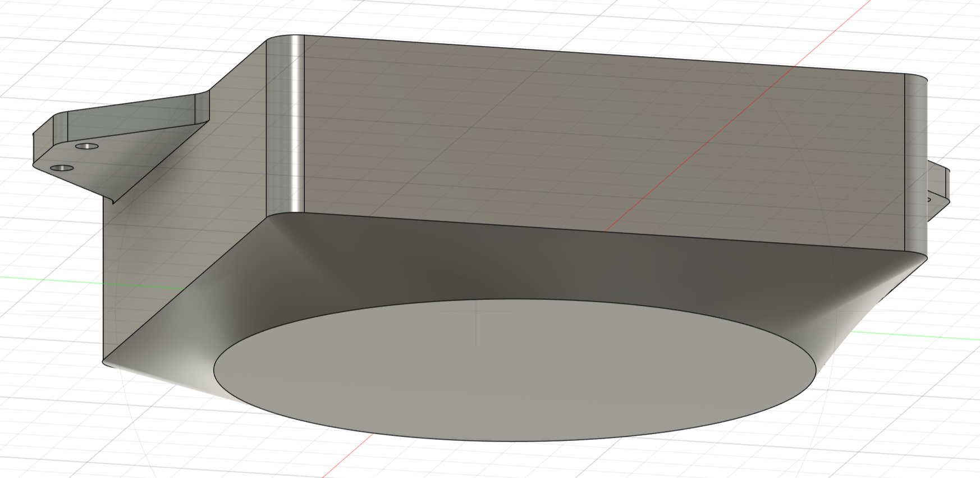The height and width of the screenshot is (478, 980).
Task: Click the green axis line right of model
Action: pos(921,335)
